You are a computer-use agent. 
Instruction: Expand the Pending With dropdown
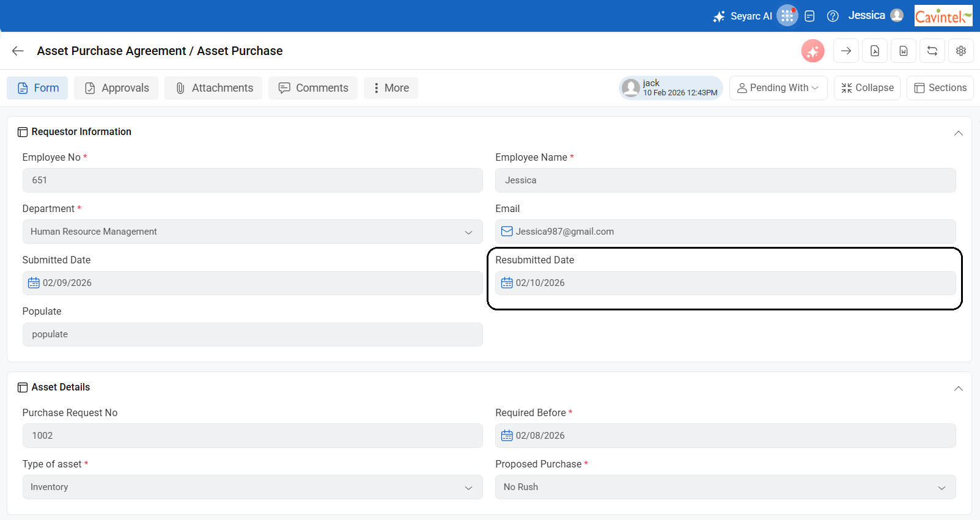tap(778, 88)
